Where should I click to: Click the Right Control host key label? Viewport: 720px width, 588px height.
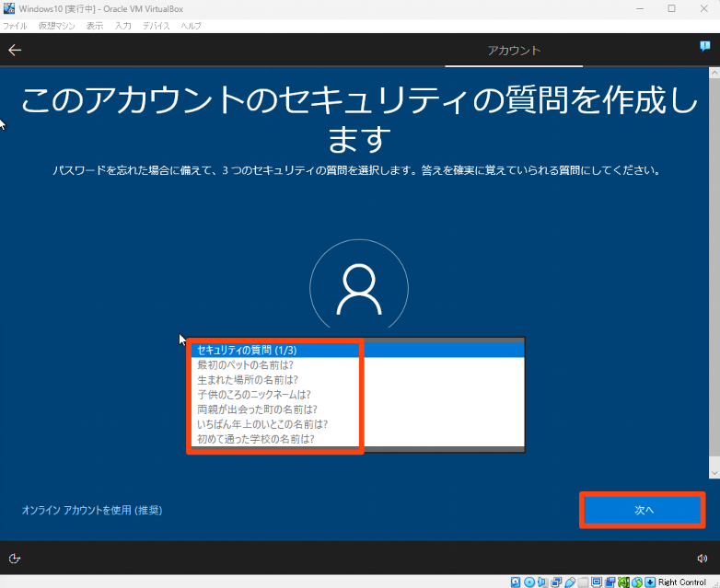tap(682, 582)
